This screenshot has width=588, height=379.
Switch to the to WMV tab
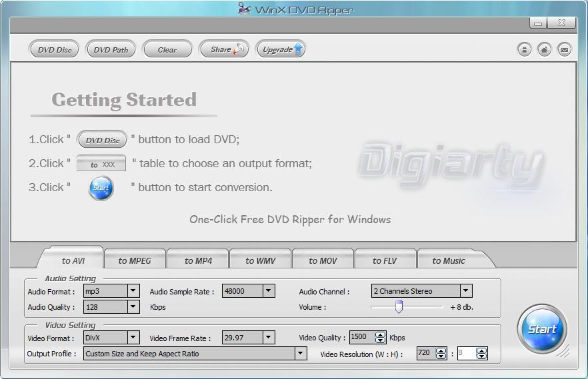coord(260,260)
